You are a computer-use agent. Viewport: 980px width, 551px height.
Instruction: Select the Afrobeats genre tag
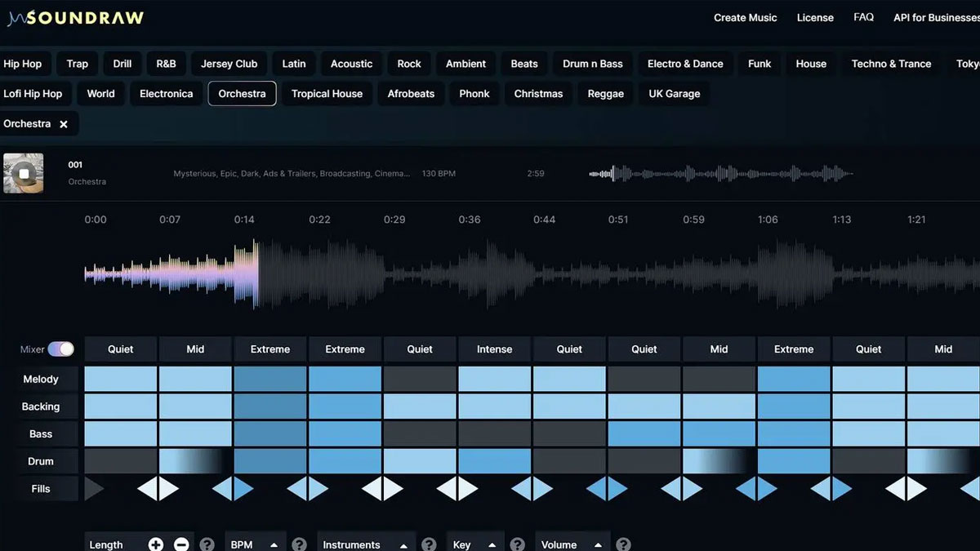[411, 94]
